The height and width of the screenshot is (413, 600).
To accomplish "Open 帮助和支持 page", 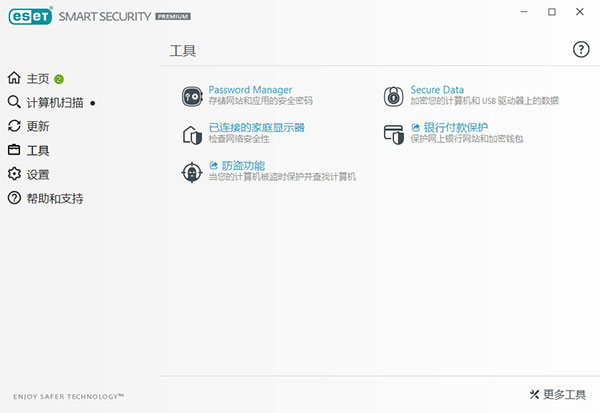I will click(x=55, y=198).
